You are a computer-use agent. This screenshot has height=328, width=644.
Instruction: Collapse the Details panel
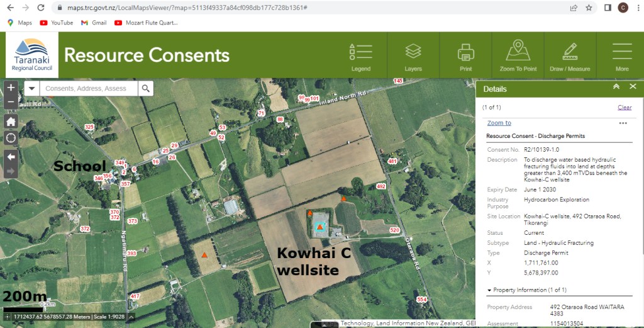point(616,87)
